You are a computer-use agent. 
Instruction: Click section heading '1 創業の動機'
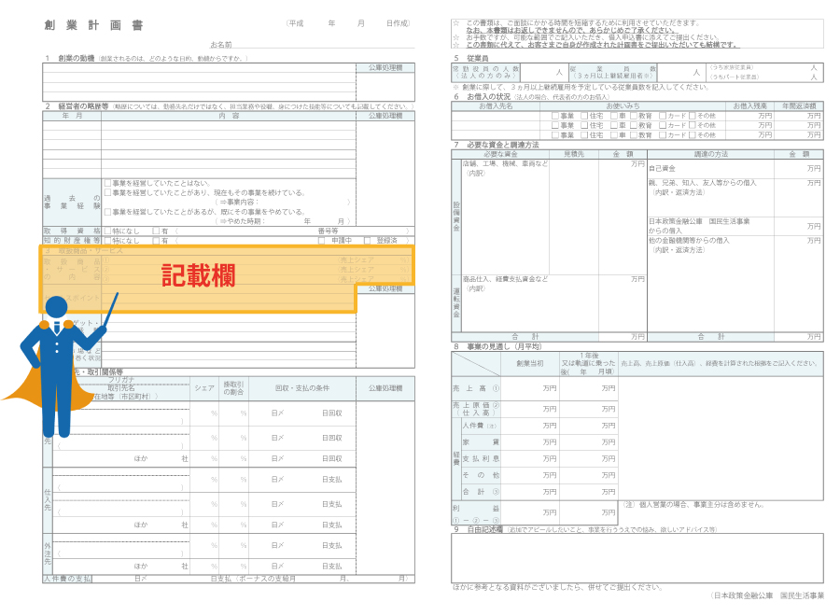[70, 58]
